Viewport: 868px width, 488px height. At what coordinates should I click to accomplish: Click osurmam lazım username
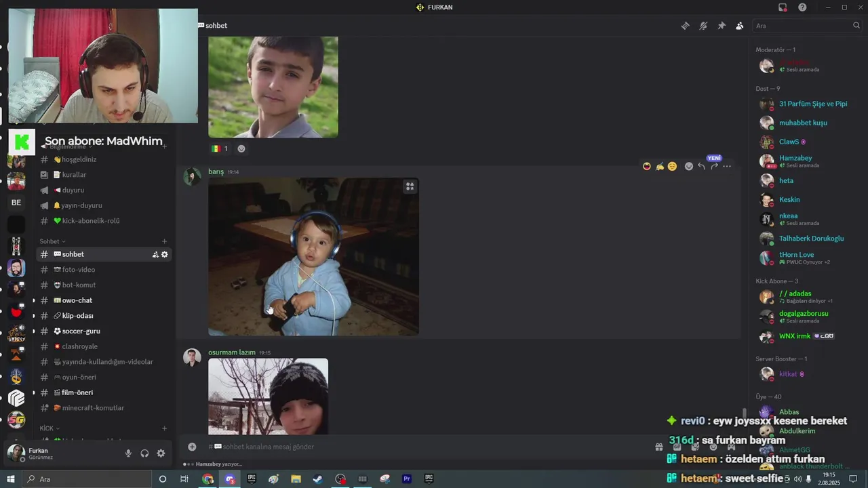[232, 352]
